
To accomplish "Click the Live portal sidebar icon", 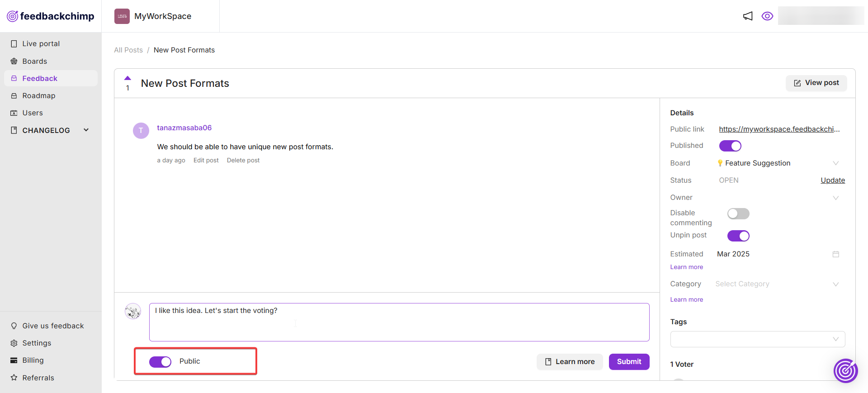I will 14,44.
